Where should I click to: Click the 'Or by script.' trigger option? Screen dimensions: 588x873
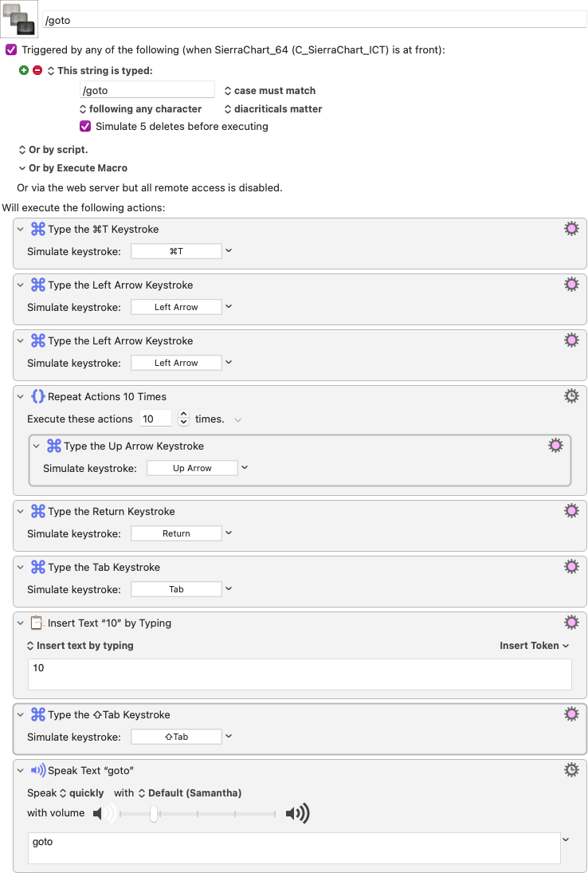coord(53,150)
